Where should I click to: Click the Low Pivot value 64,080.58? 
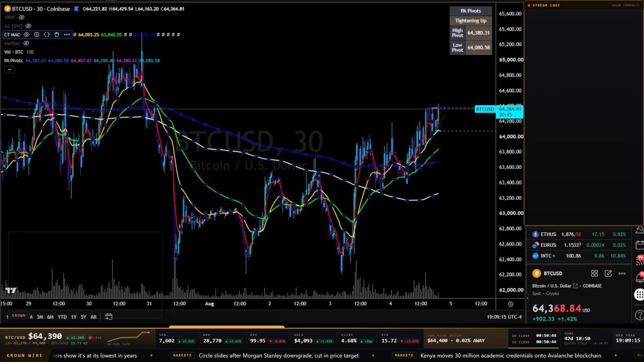[479, 47]
